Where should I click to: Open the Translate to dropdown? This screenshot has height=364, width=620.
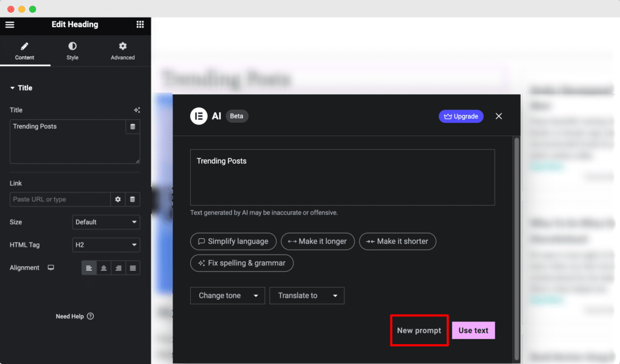307,295
